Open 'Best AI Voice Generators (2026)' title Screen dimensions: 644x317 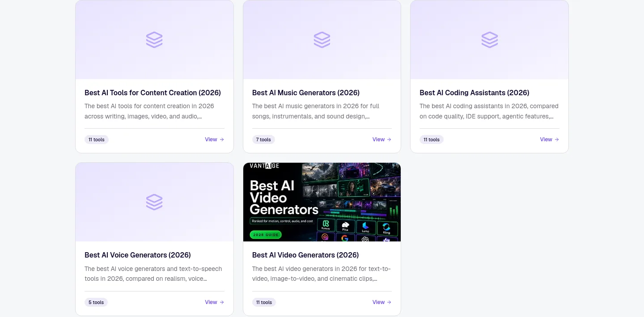point(138,255)
